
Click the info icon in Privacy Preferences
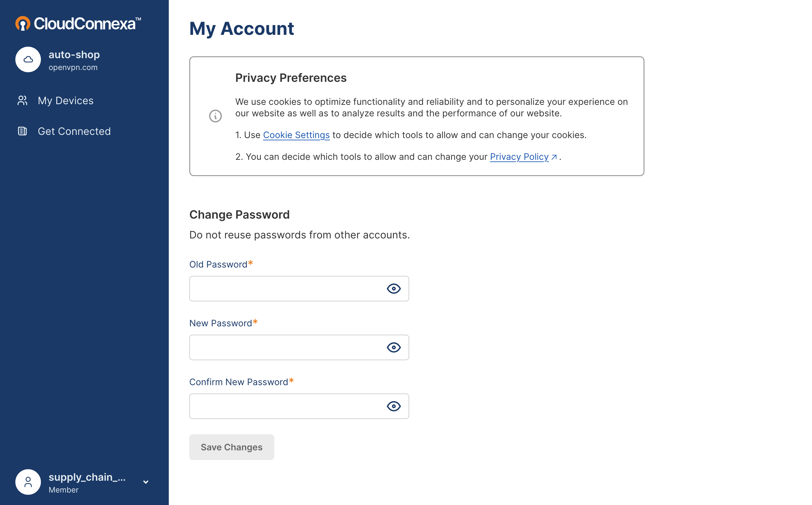pos(215,116)
